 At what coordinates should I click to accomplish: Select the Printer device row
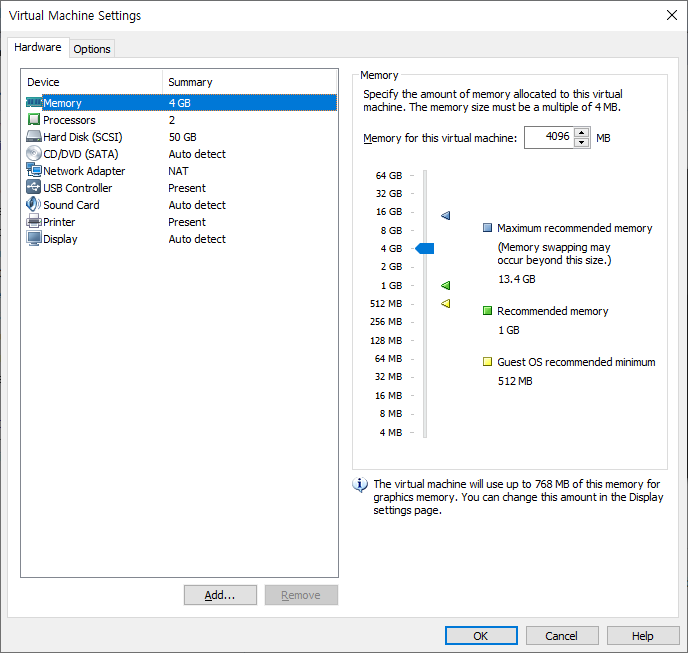181,222
